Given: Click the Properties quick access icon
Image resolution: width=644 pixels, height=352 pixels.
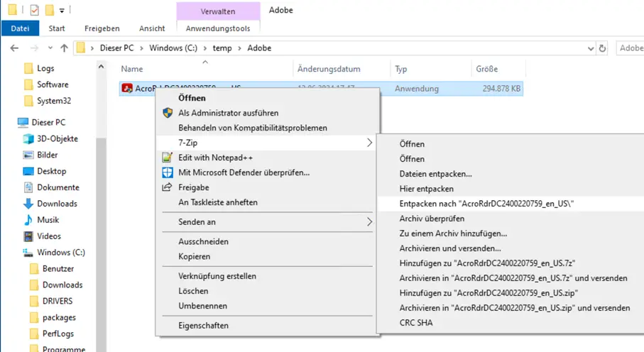Looking at the screenshot, I should coord(35,10).
